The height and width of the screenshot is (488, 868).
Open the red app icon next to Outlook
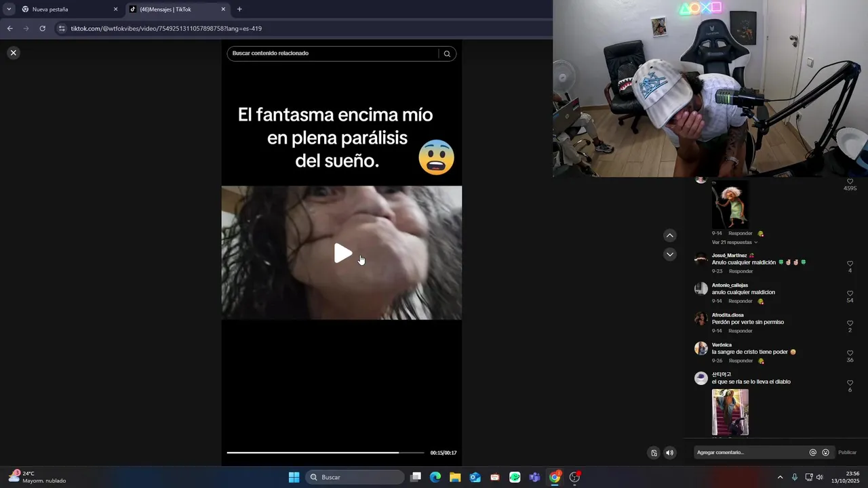[x=495, y=477]
